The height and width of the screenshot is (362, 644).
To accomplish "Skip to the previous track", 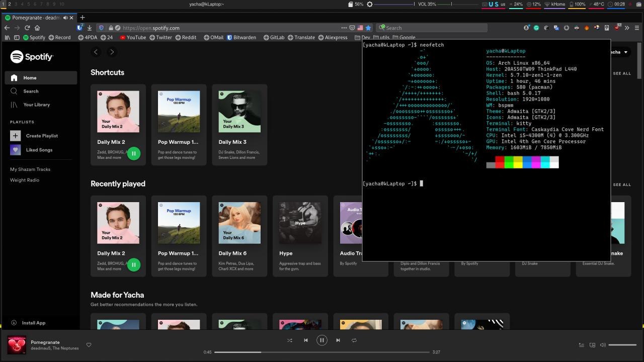I will (x=305, y=340).
